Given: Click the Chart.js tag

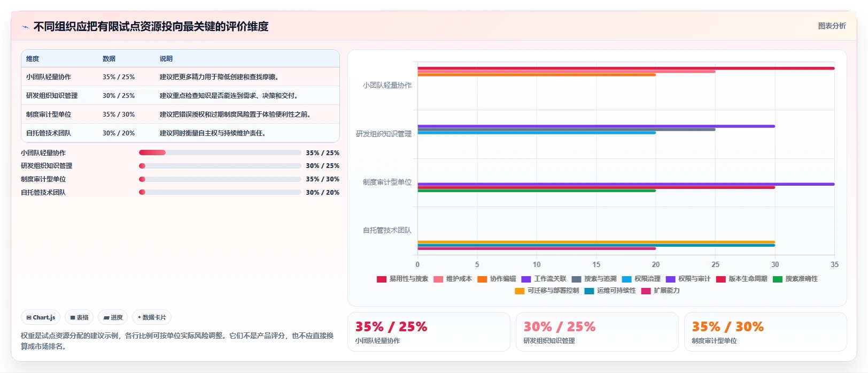Looking at the screenshot, I should pos(41,317).
